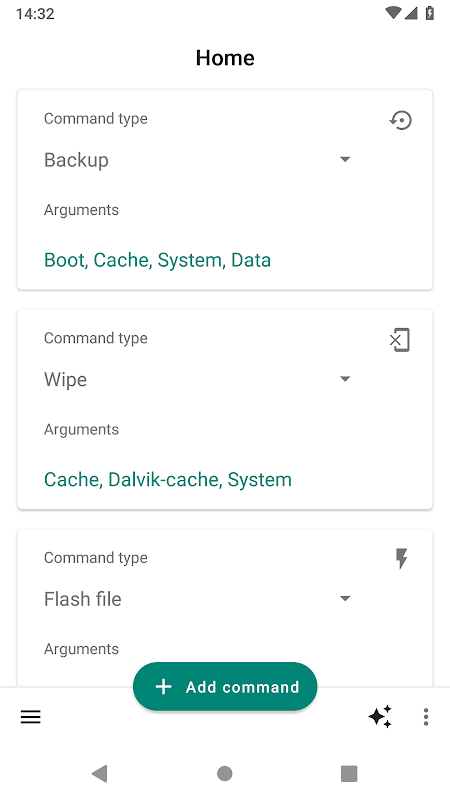Click the Add command button
450x800 pixels.
[x=225, y=687]
